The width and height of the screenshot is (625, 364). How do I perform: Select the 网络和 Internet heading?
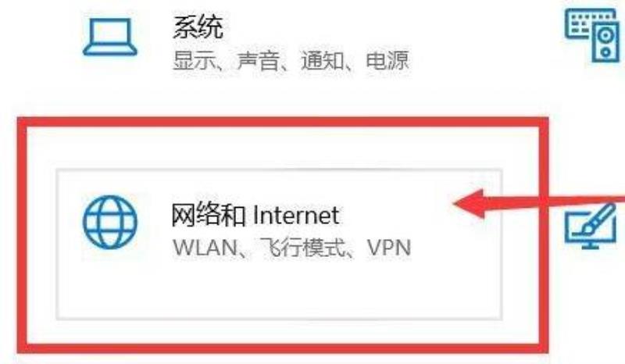click(255, 216)
